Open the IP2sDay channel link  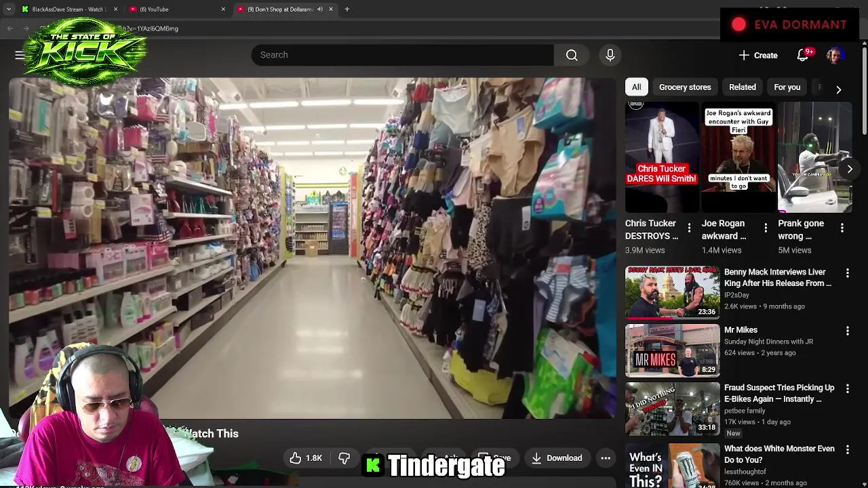tap(736, 295)
